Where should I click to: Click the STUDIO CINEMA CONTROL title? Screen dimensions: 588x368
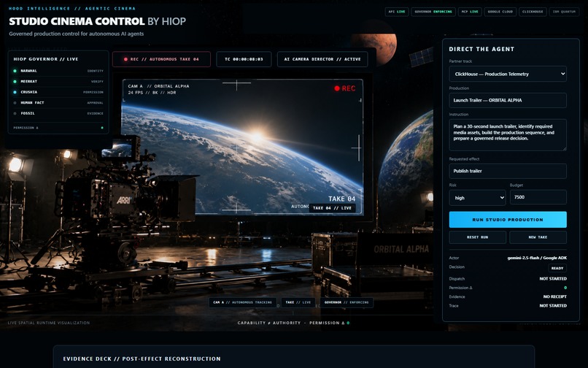tap(77, 21)
